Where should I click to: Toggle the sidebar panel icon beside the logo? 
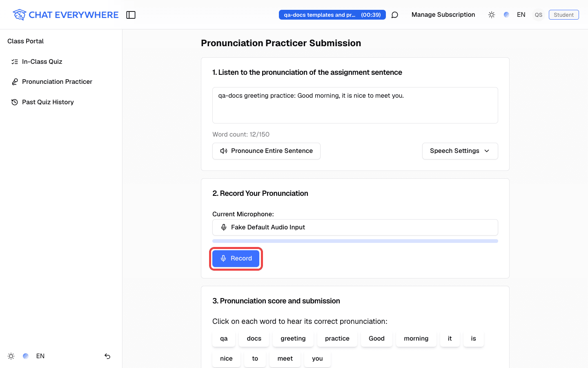131,15
